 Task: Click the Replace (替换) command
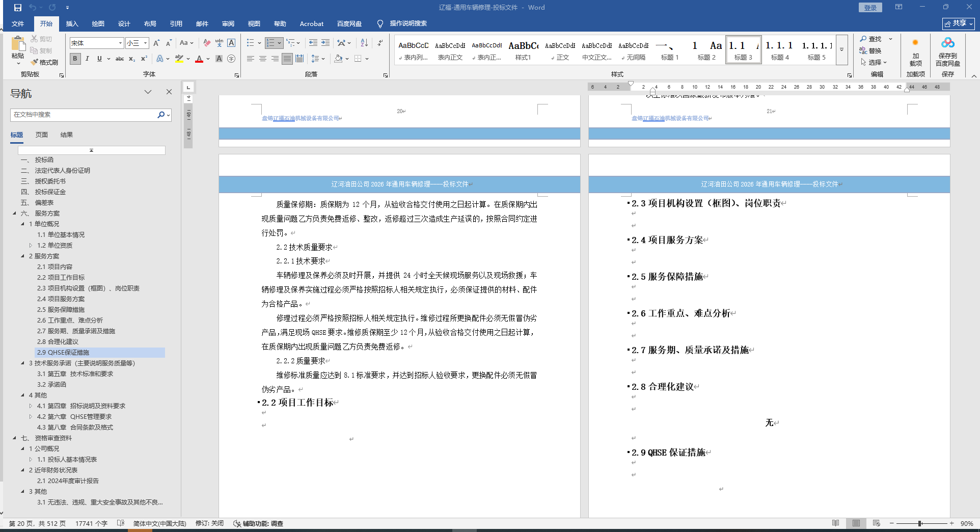[x=870, y=50]
